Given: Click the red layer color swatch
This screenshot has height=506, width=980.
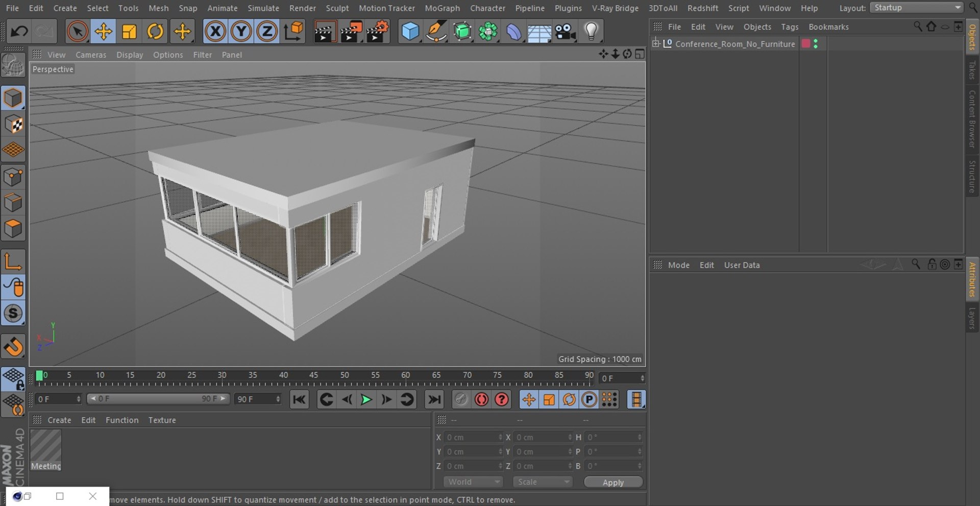Looking at the screenshot, I should [806, 44].
